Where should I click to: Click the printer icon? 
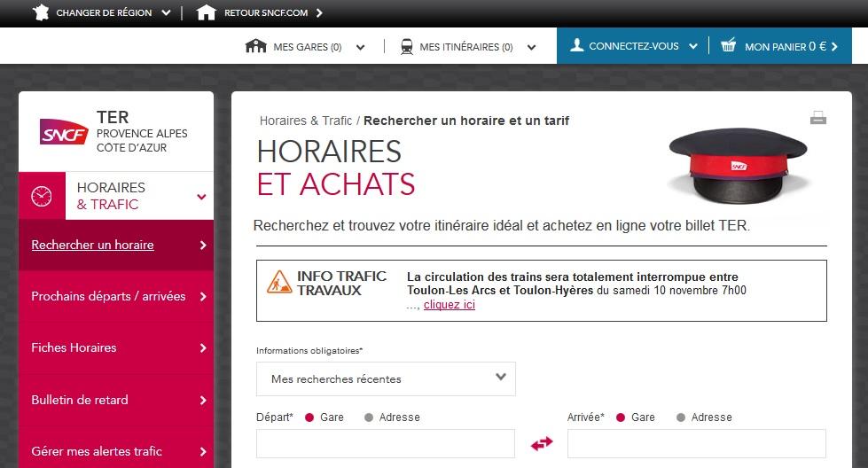coord(817,118)
